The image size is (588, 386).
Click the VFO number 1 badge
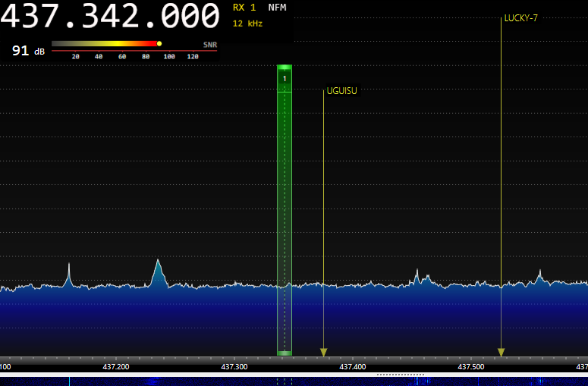click(285, 79)
